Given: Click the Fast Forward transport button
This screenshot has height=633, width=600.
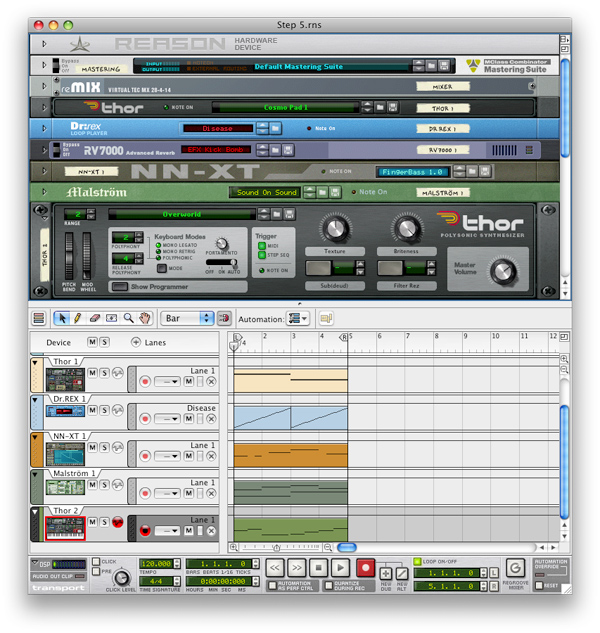Looking at the screenshot, I should (x=296, y=568).
